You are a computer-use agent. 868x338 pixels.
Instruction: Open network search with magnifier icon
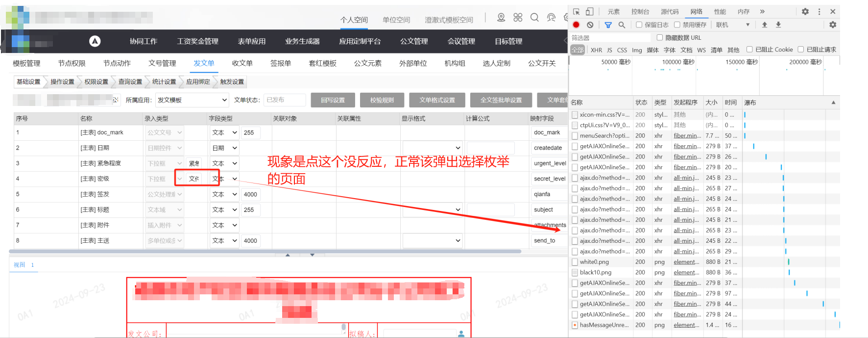tap(622, 25)
